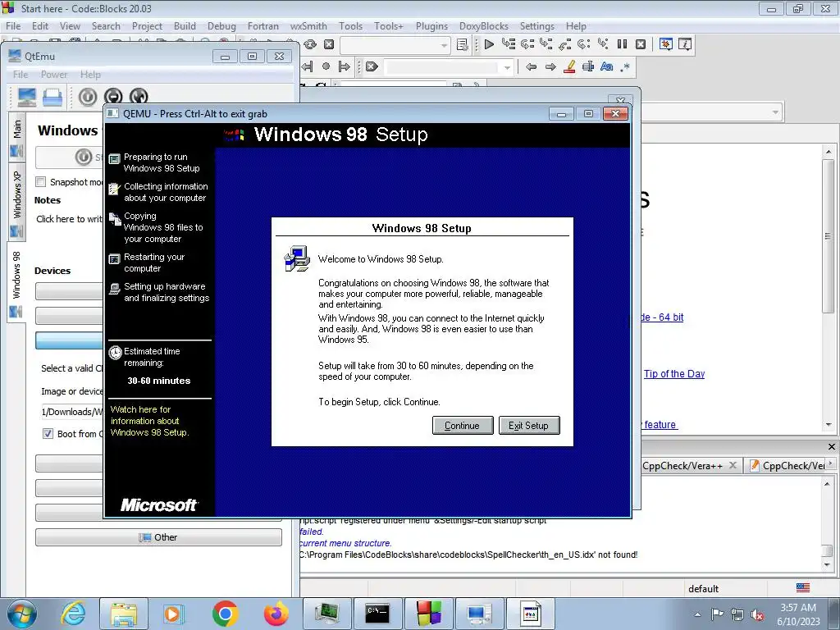Open the DoxyBlocks menu
This screenshot has width=840, height=630.
[484, 25]
